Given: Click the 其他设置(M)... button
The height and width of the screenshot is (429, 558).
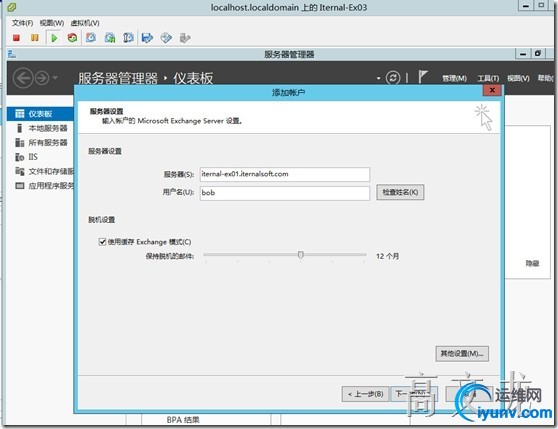Looking at the screenshot, I should [x=462, y=354].
